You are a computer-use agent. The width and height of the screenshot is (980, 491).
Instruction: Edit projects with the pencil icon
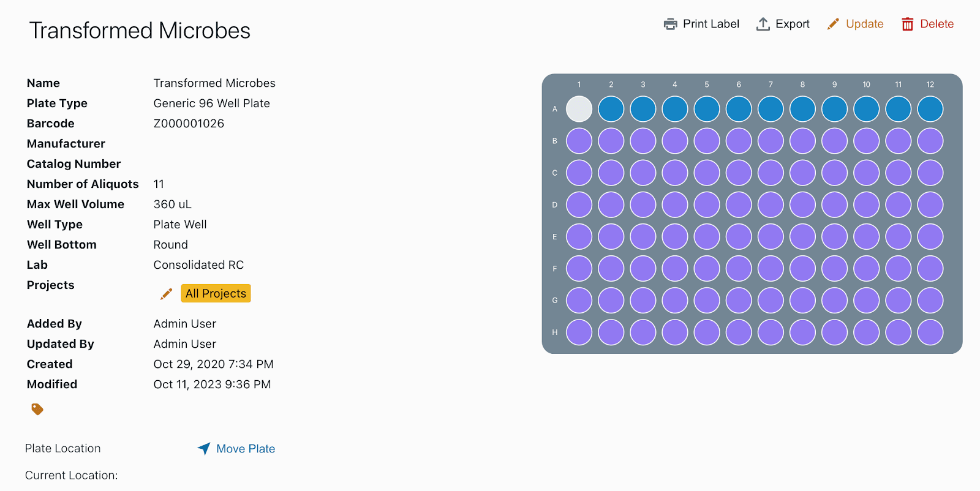[x=166, y=294]
